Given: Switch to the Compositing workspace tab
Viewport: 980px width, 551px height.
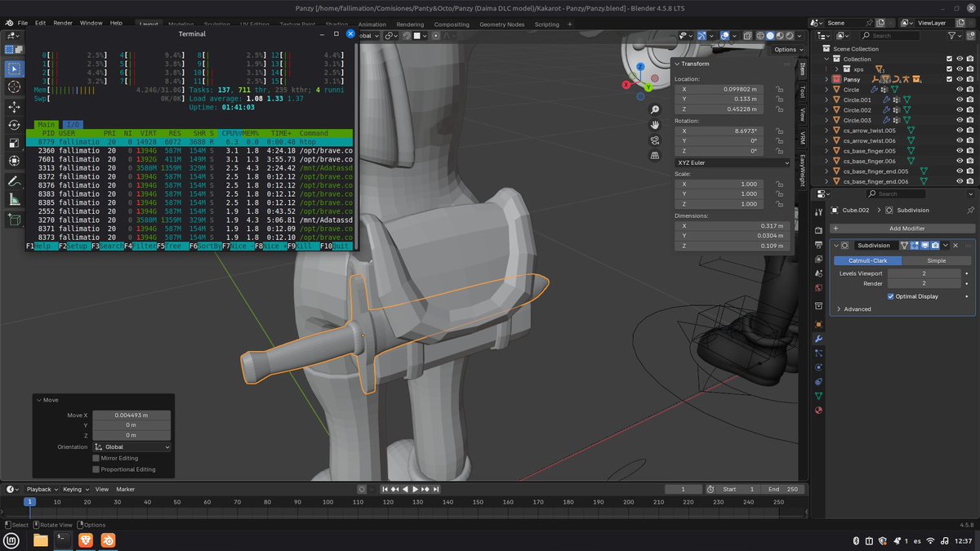Looking at the screenshot, I should [x=452, y=24].
